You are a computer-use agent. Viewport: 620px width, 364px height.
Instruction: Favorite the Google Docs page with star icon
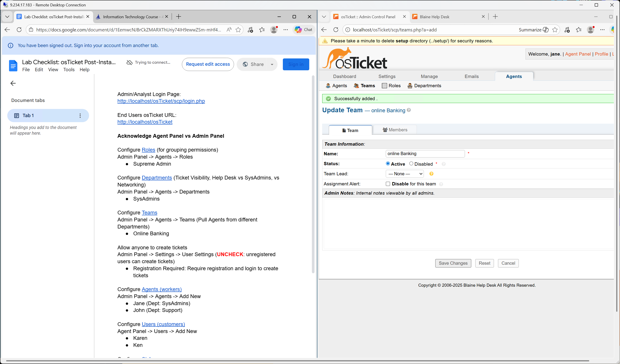point(238,30)
